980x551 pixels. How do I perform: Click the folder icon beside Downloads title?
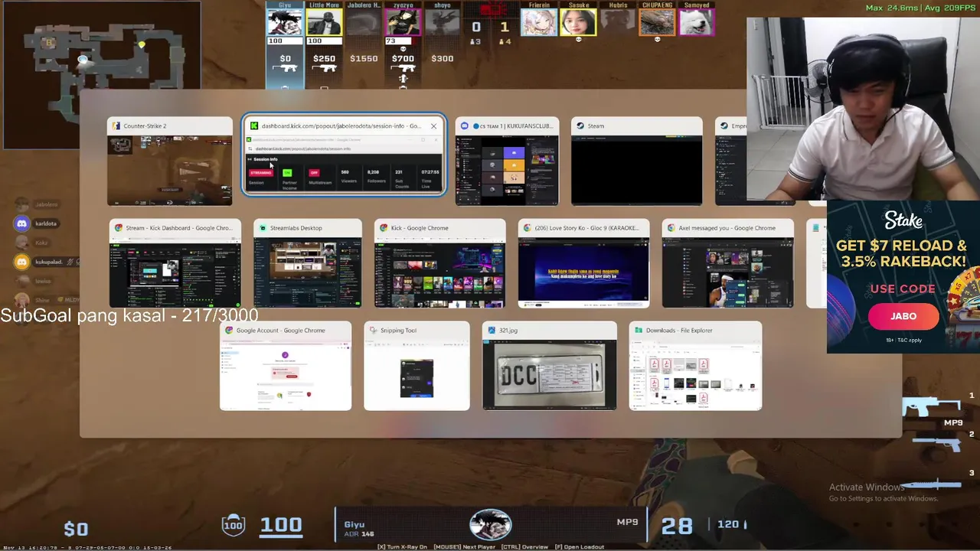(x=638, y=331)
